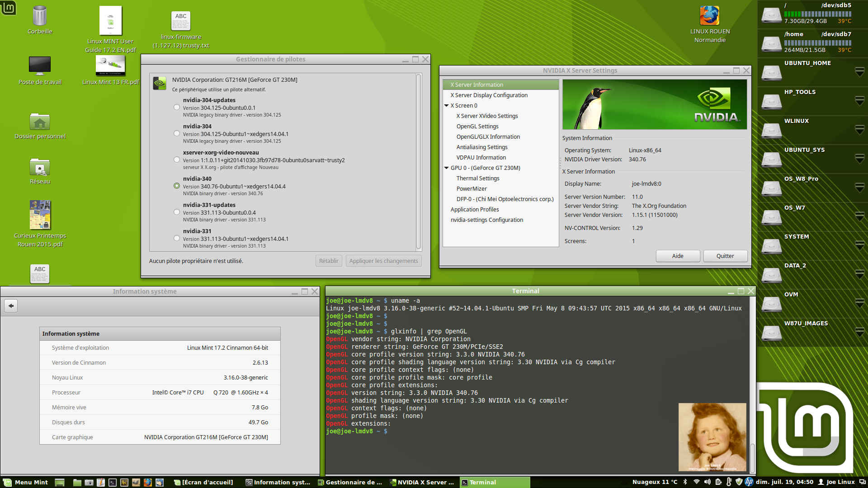The image size is (868, 488).
Task: Click the camera screenshot launcher in the panel
Action: (89, 482)
